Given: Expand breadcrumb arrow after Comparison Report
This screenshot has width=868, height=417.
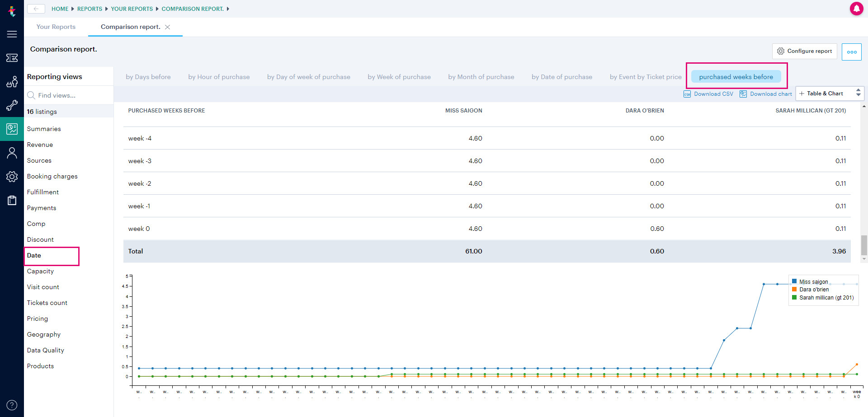Looking at the screenshot, I should coord(228,9).
